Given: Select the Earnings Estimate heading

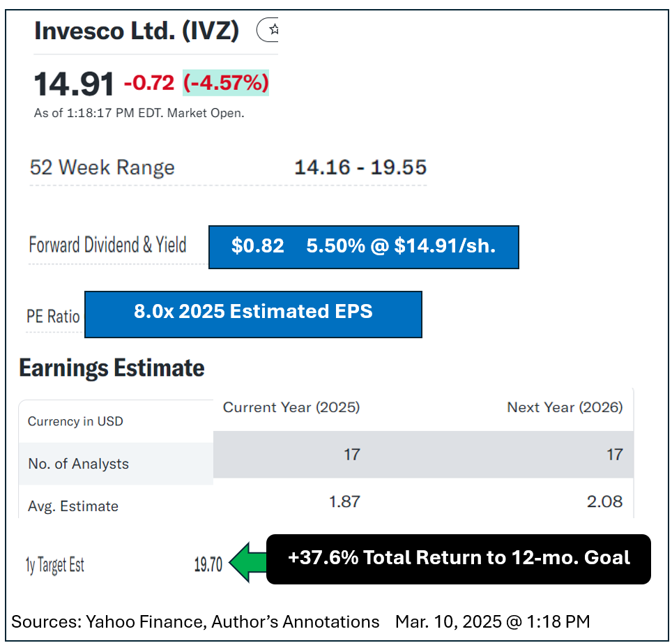Looking at the screenshot, I should [112, 368].
